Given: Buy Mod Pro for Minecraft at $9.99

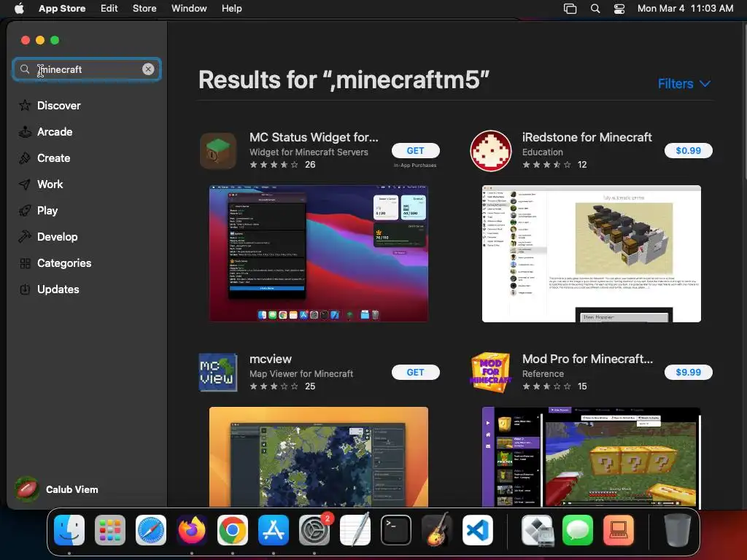Looking at the screenshot, I should [689, 373].
